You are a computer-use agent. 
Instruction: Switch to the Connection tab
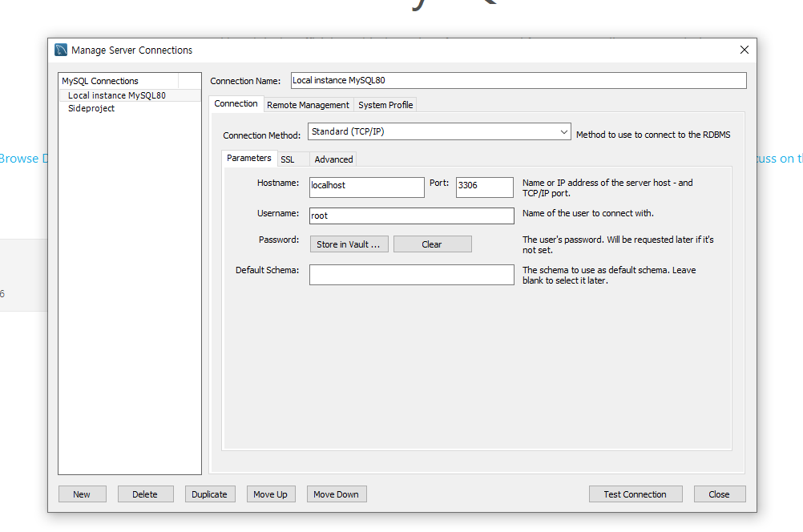[236, 103]
